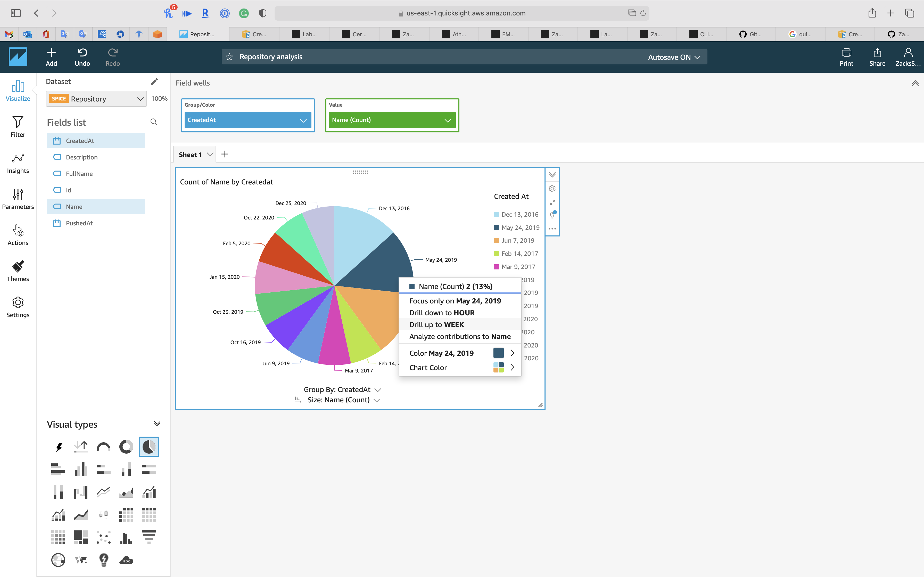924x577 pixels.
Task: Open the SPICE Repository dataset dropdown
Action: tap(96, 99)
